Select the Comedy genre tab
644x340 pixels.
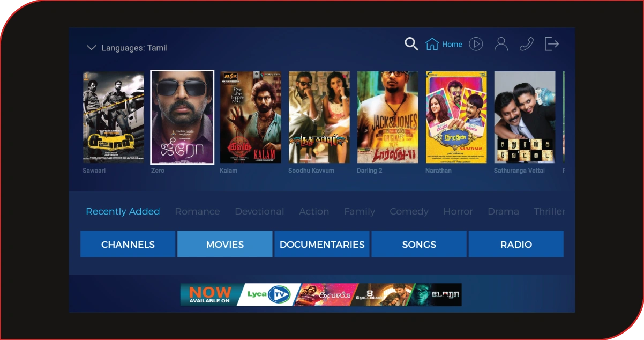pyautogui.click(x=409, y=211)
